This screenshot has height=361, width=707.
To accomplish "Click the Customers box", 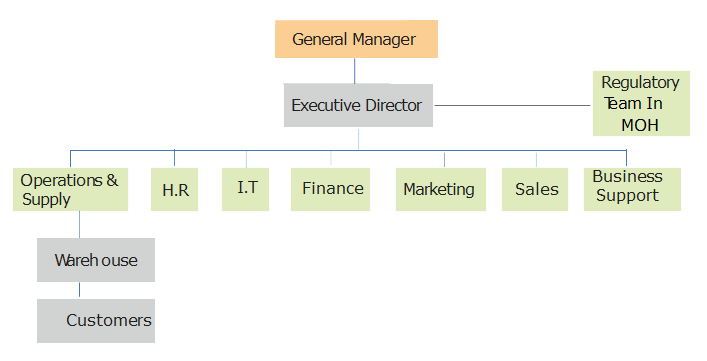I will click(x=96, y=321).
